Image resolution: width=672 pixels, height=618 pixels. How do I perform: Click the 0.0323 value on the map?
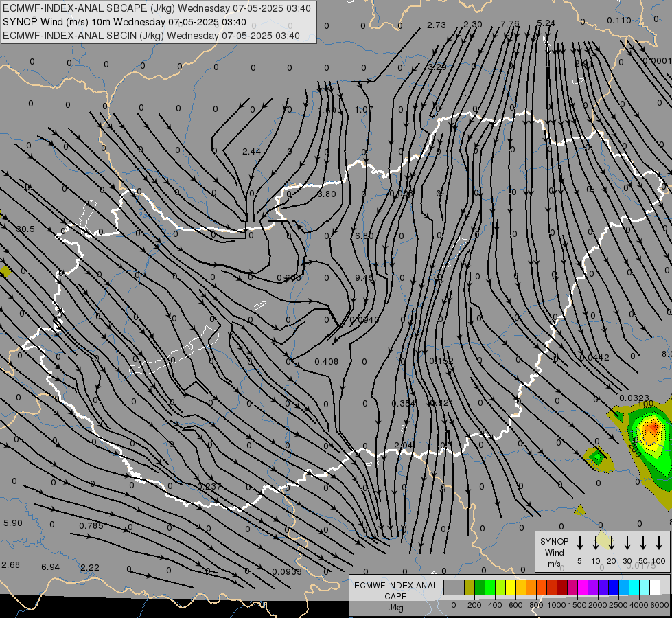(634, 398)
